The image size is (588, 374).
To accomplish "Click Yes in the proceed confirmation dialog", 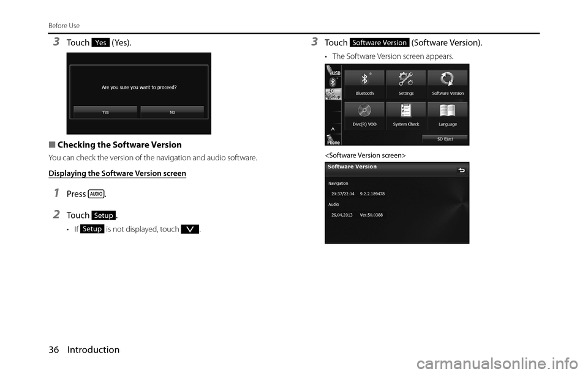I will point(105,111).
